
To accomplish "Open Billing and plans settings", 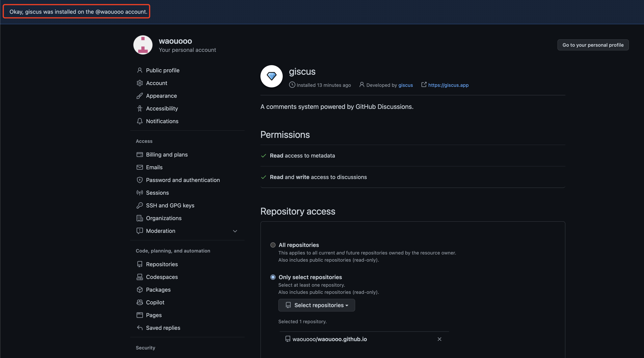I will tap(167, 155).
